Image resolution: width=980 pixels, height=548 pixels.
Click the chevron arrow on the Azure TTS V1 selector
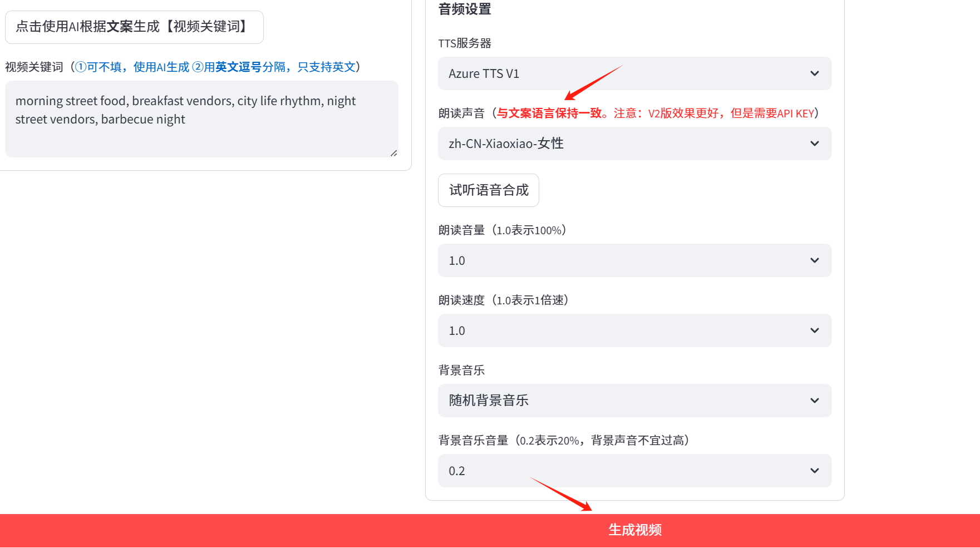tap(814, 73)
